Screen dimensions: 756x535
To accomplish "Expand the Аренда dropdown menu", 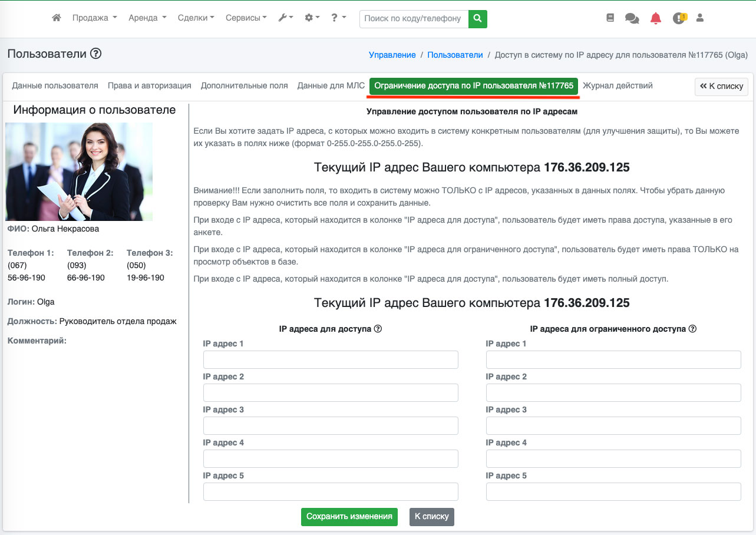I will (x=147, y=18).
